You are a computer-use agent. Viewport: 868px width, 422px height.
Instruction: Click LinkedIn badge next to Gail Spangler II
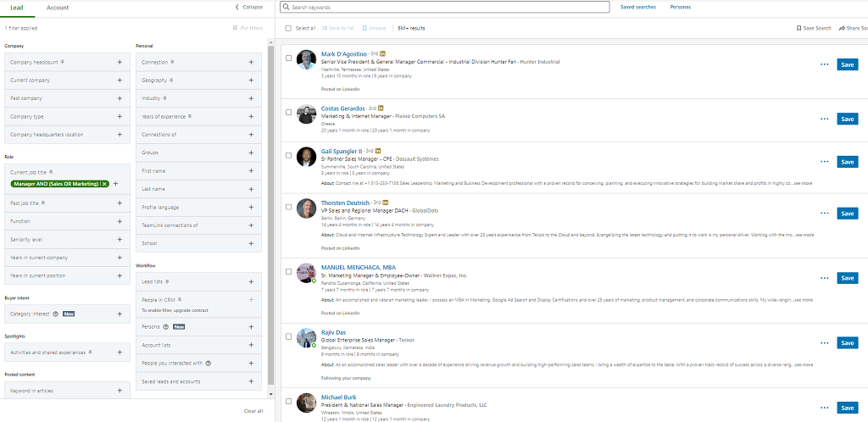tap(378, 151)
